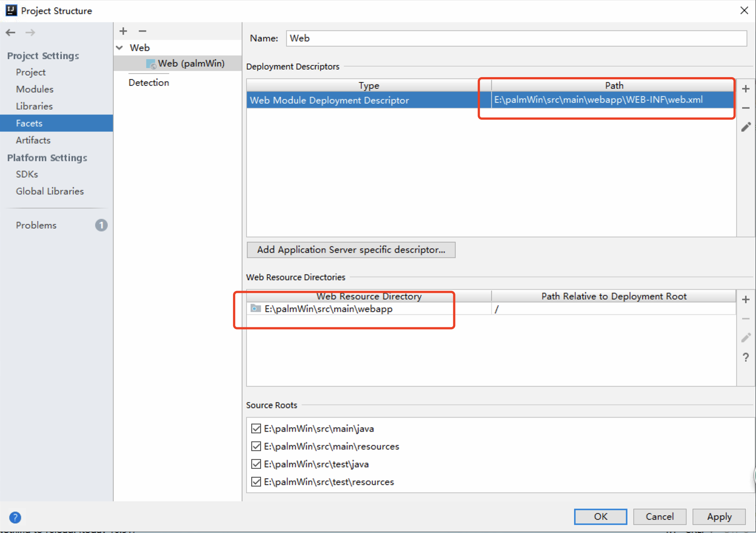
Task: Select Facets in the sidebar
Action: click(x=56, y=123)
